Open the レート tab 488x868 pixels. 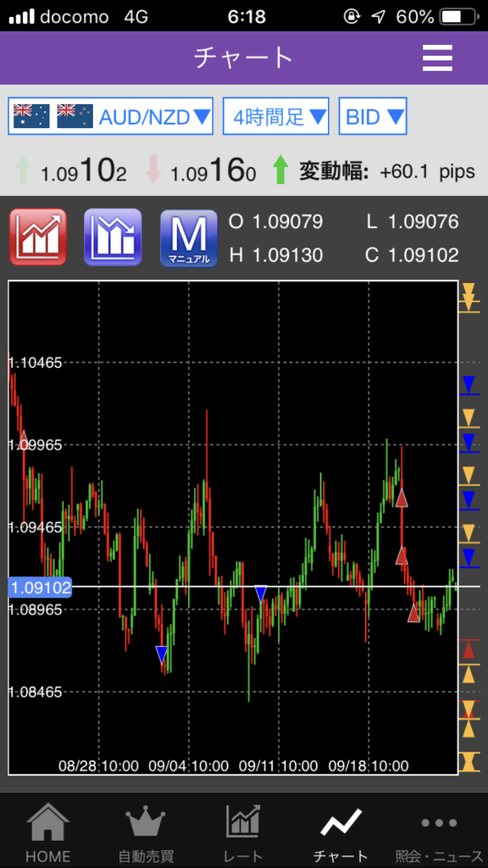pyautogui.click(x=243, y=832)
